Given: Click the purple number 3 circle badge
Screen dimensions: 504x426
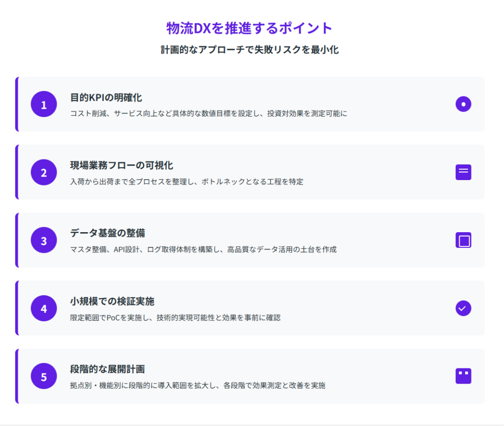Looking at the screenshot, I should tap(44, 240).
